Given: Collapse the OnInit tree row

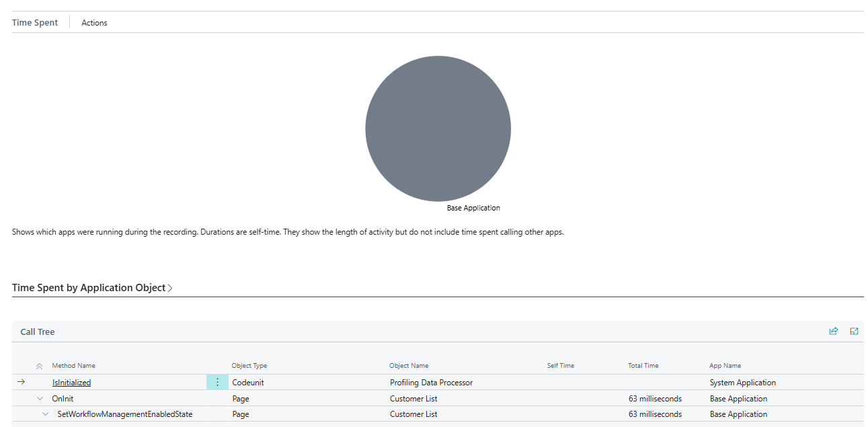Looking at the screenshot, I should pos(39,398).
